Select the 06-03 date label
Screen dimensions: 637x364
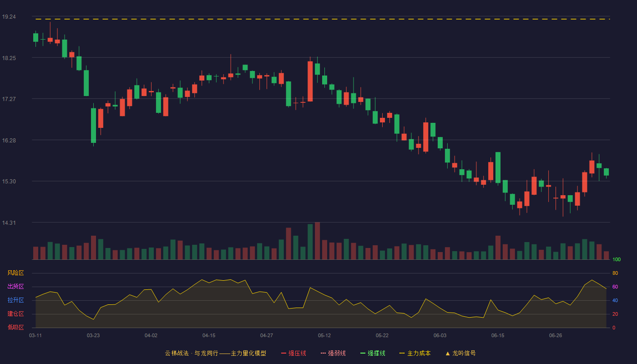[x=440, y=335]
